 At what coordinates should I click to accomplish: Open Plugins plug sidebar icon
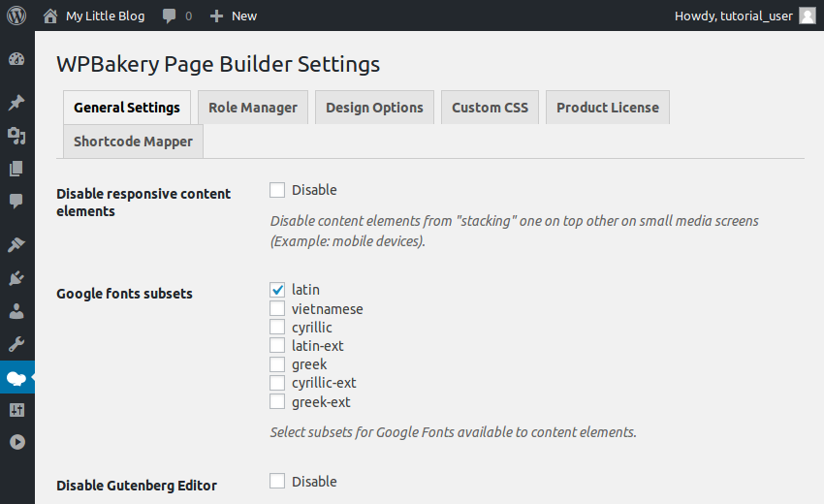pyautogui.click(x=16, y=278)
